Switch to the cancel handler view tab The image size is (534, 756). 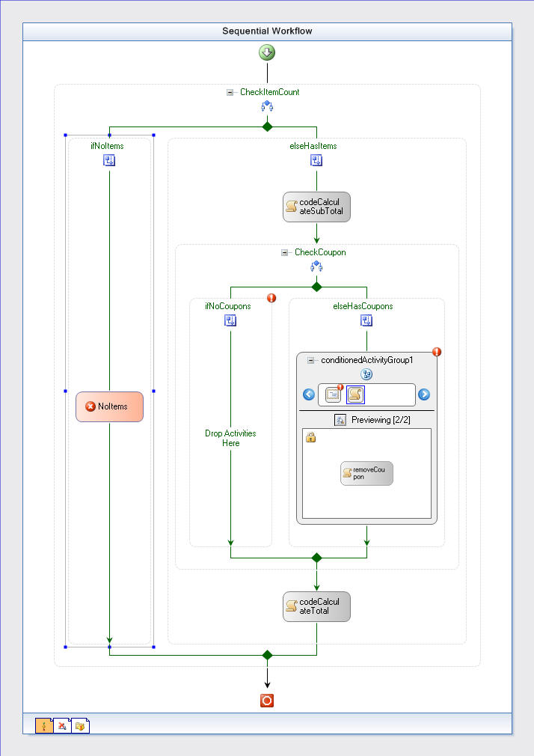click(62, 725)
